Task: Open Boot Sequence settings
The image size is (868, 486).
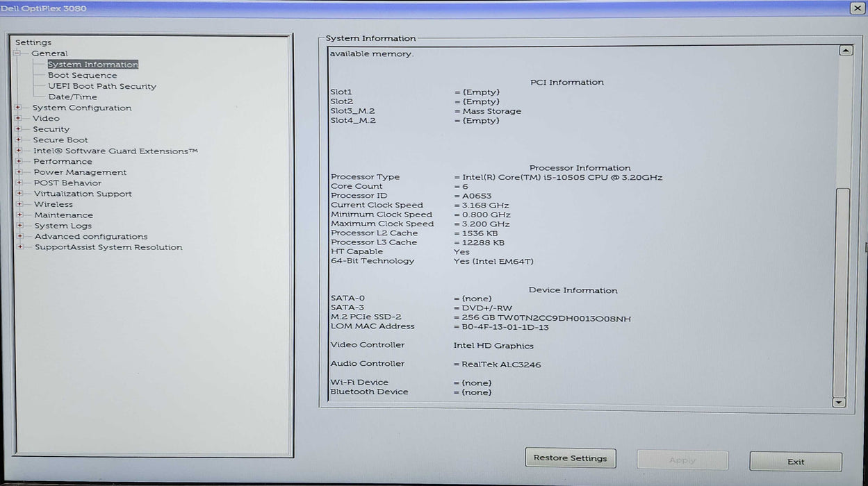Action: coord(82,75)
